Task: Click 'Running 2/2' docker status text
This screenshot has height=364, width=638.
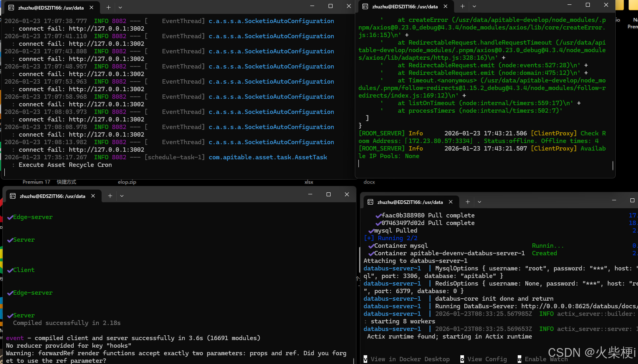Action: (397, 238)
